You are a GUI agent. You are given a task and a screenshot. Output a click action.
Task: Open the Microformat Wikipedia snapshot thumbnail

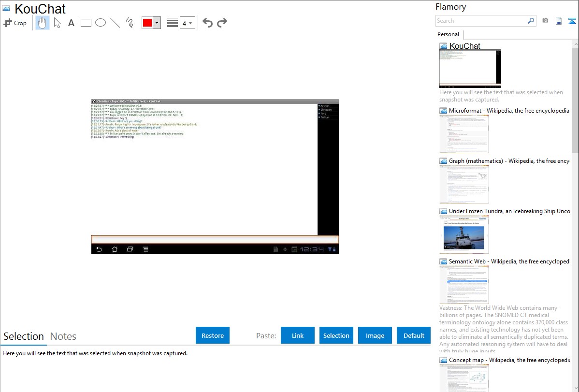click(x=464, y=134)
